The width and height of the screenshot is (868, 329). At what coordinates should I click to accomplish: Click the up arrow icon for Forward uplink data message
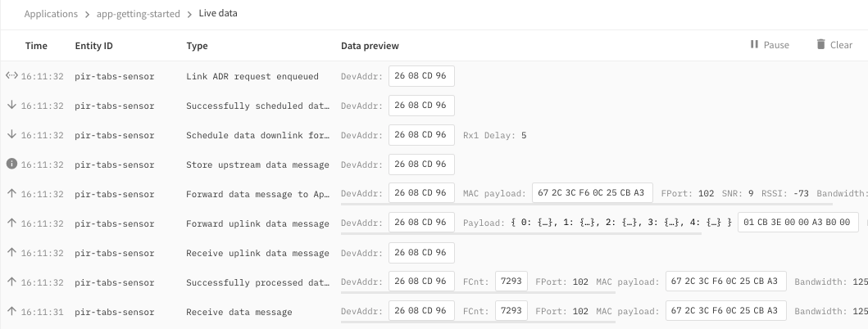tap(11, 223)
